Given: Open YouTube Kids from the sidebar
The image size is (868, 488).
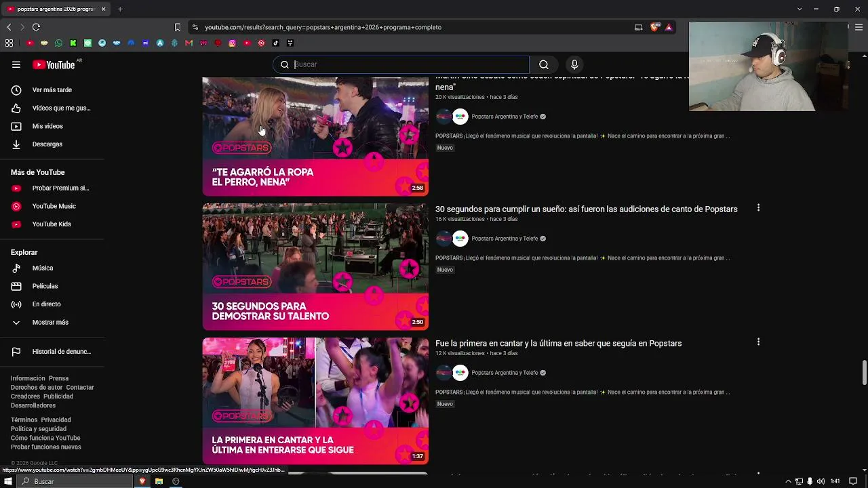Looking at the screenshot, I should [52, 224].
